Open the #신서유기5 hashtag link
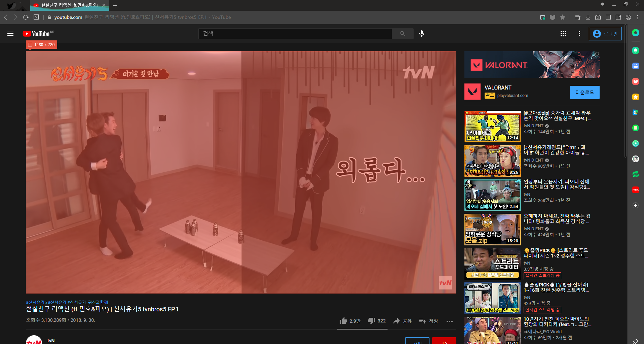644x344 pixels. pos(36,302)
